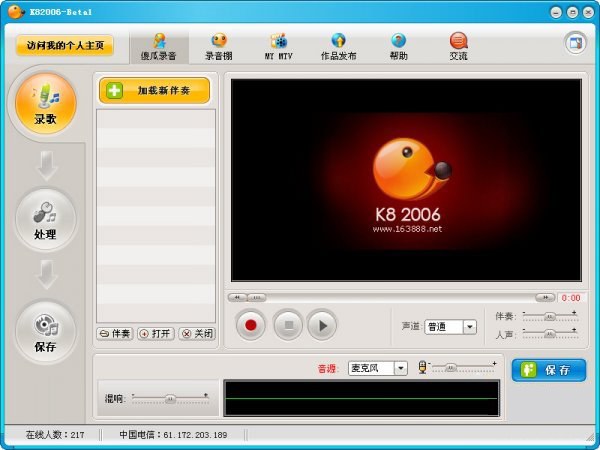
Task: Open the 傻瓜录音 tab
Action: [159, 47]
